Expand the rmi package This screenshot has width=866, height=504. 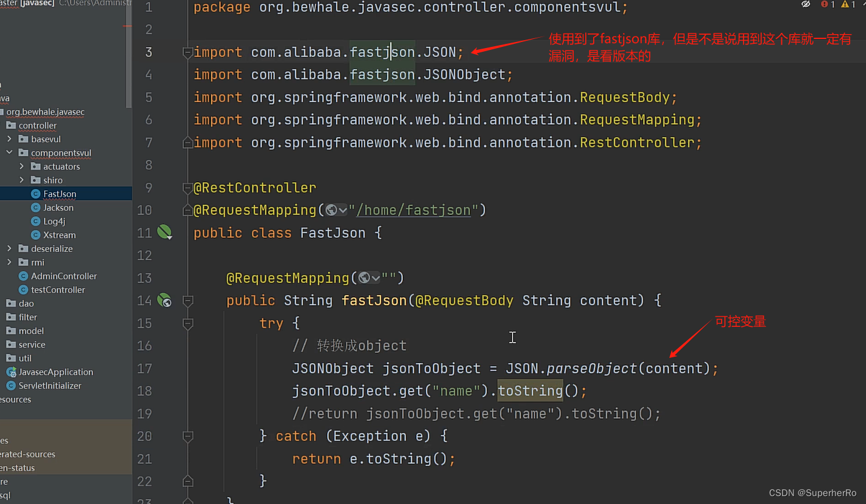coord(9,262)
